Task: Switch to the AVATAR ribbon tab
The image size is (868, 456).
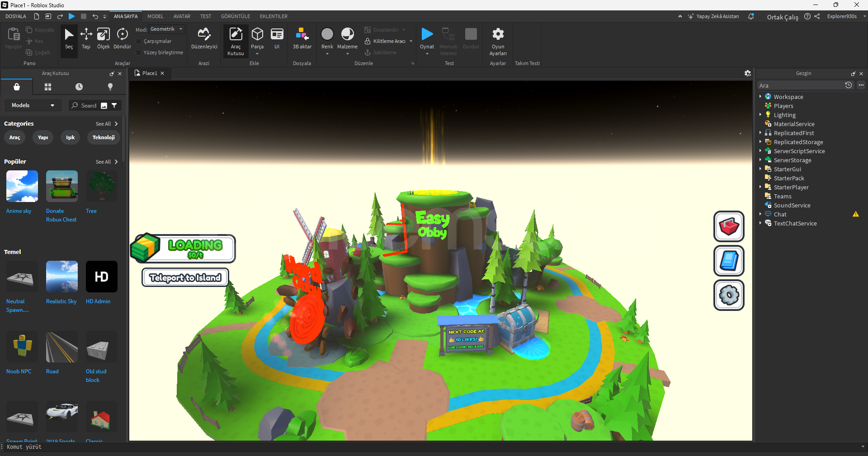Action: pyautogui.click(x=182, y=16)
